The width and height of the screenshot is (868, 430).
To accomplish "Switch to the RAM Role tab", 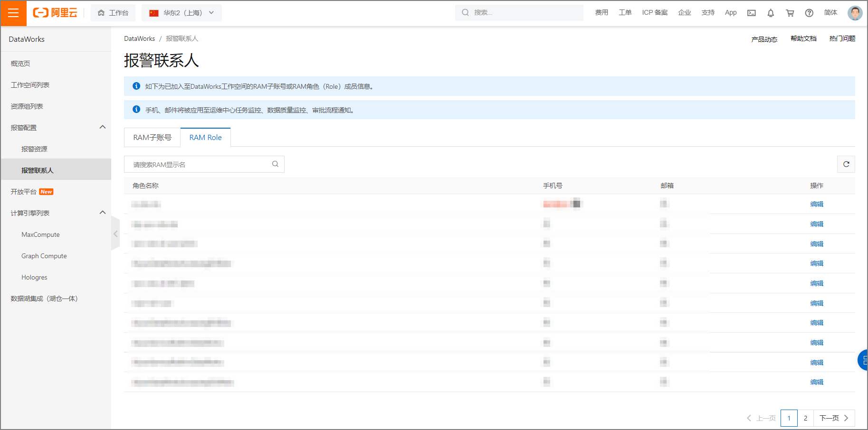I will [x=205, y=137].
